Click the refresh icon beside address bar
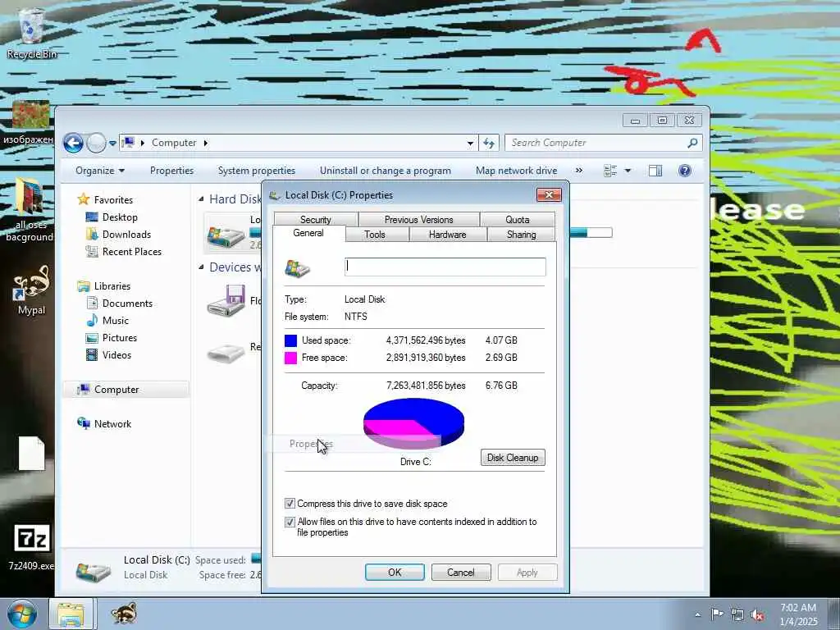Screen dimensions: 840x630 pos(489,143)
